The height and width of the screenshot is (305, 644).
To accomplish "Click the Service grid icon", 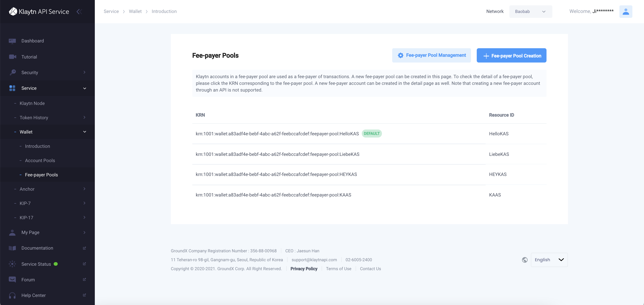I will (12, 88).
